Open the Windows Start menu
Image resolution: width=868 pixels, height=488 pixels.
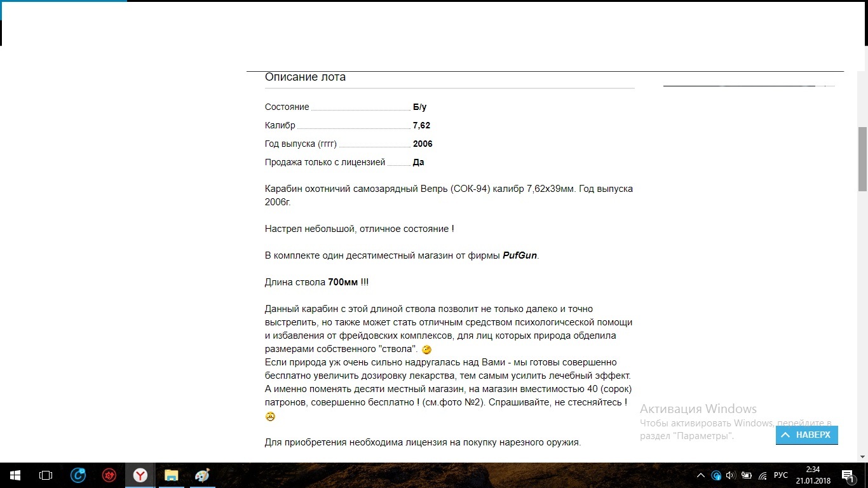click(x=15, y=475)
